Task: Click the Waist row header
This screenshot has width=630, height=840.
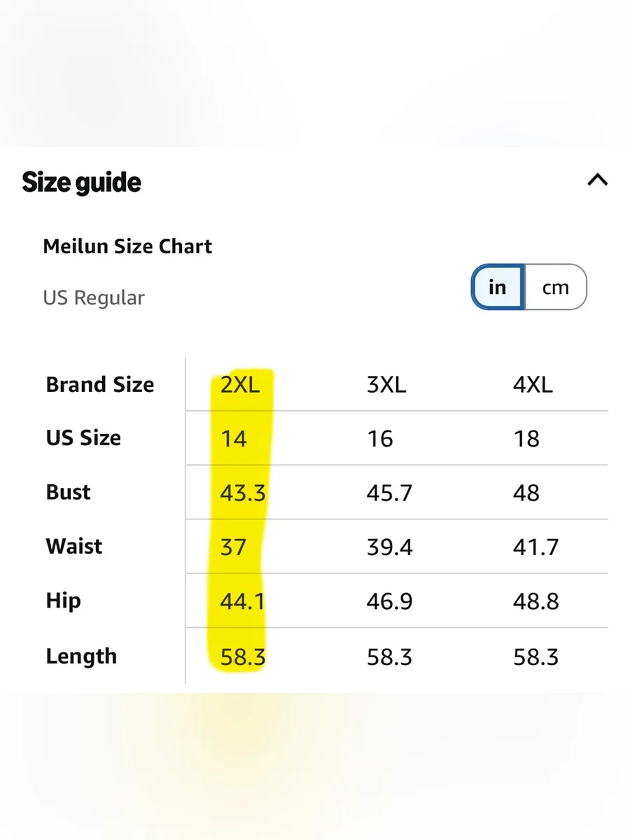Action: click(74, 546)
